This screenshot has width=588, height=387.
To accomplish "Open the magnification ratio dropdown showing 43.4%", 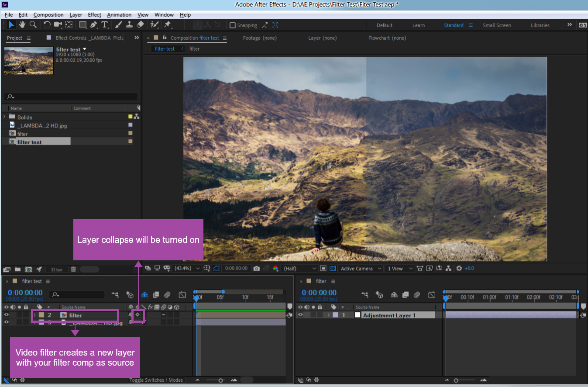I will [x=188, y=269].
